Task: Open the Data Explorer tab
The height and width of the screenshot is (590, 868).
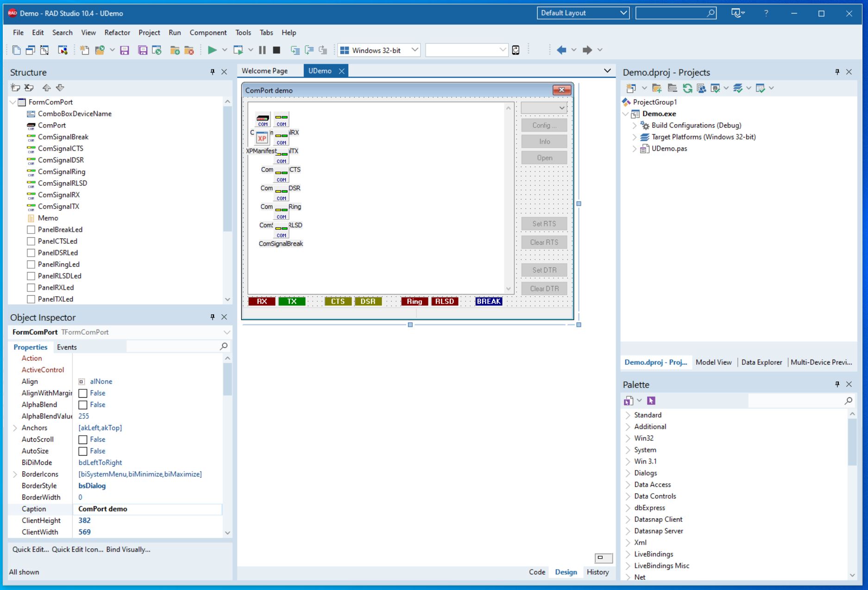Action: 761,362
